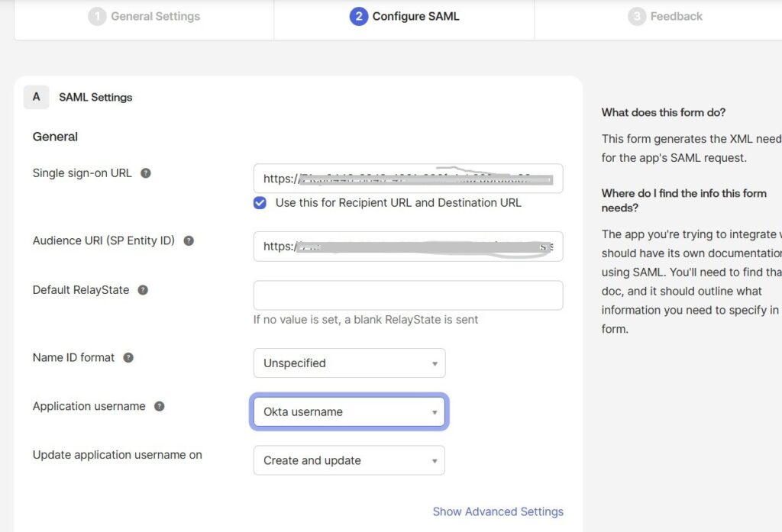
Task: Click help icon next to Application username
Action: [159, 406]
